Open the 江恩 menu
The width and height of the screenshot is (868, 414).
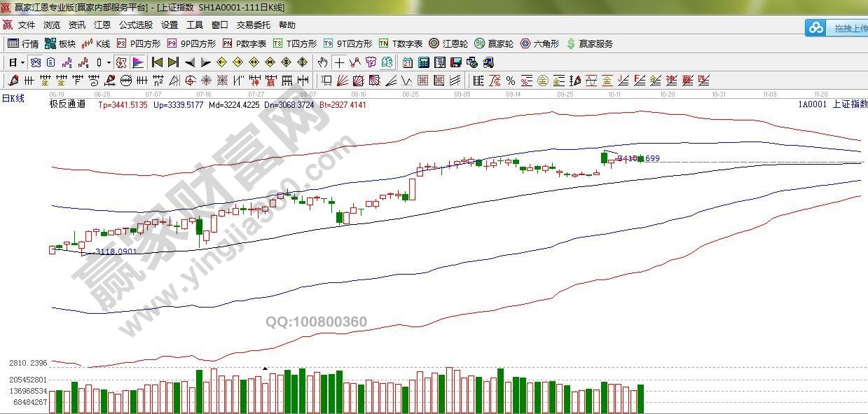pos(102,25)
